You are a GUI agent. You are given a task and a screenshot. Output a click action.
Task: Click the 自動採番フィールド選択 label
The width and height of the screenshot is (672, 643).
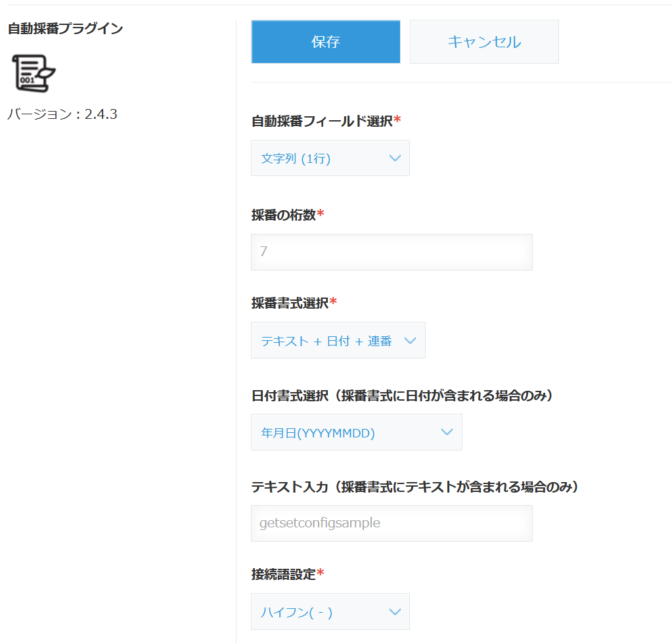(x=326, y=121)
